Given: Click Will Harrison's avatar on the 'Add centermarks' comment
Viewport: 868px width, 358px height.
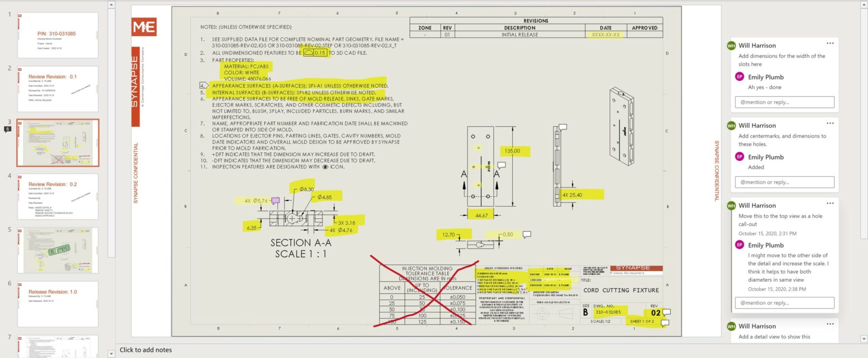Looking at the screenshot, I should point(731,126).
